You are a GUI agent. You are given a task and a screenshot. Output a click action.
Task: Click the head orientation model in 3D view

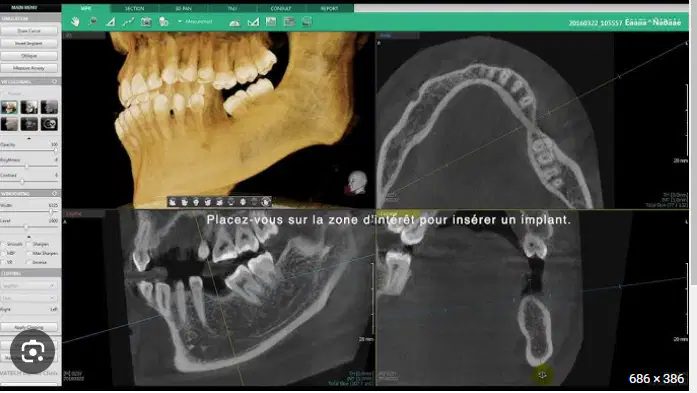point(357,183)
